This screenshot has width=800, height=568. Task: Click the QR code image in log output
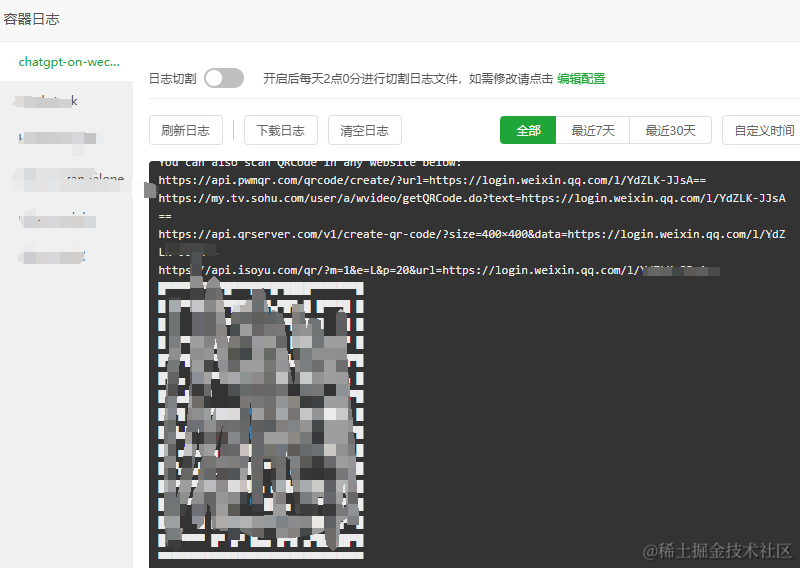(261, 420)
